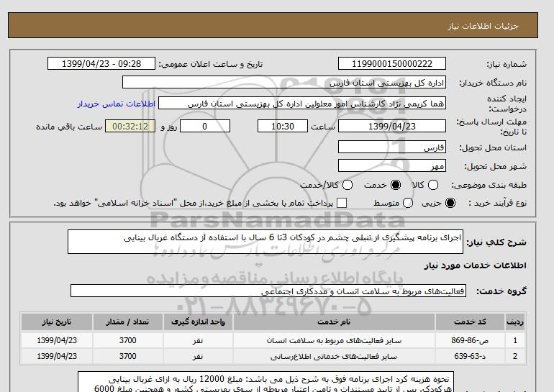Viewport: 554px width, 392px height.
Task: Click the تاریخ نیاز column header
Action: [x=57, y=322]
